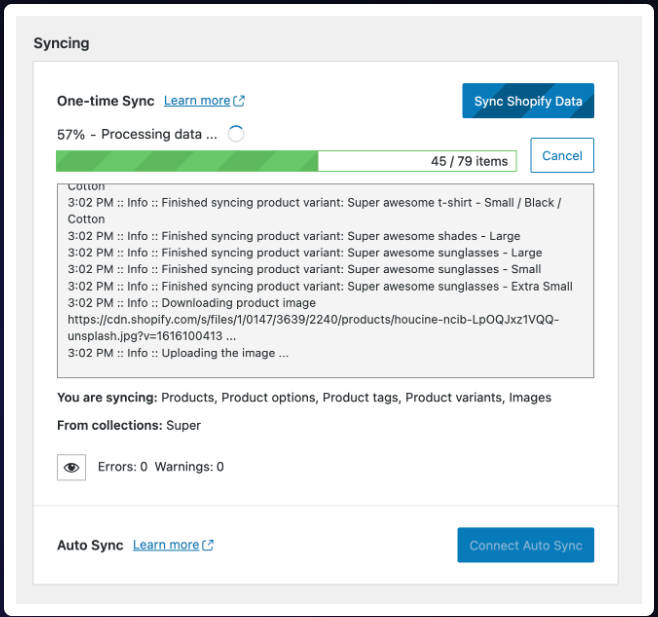Toggle the eye icon for errors and warnings
This screenshot has height=617, width=658.
(x=71, y=467)
